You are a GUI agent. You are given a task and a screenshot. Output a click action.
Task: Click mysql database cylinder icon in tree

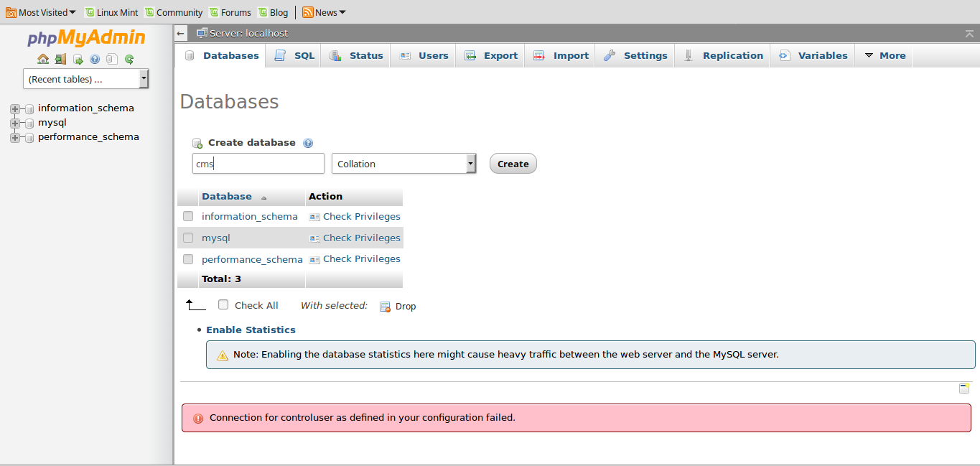tap(29, 124)
